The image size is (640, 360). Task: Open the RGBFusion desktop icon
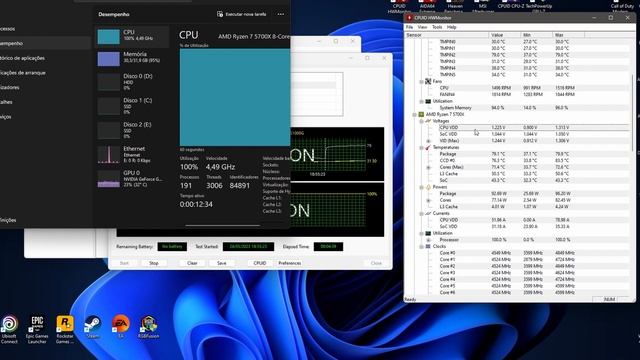(148, 327)
